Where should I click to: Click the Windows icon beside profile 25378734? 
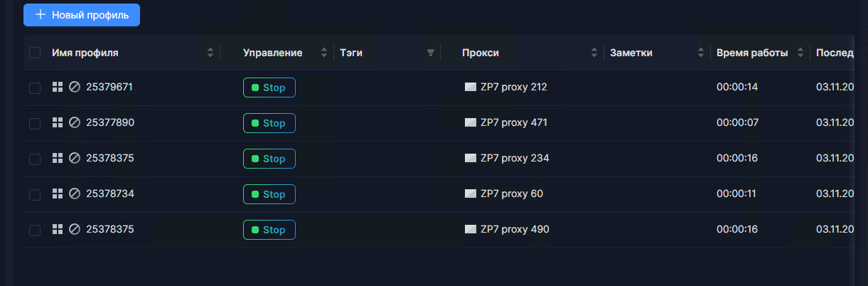[58, 194]
